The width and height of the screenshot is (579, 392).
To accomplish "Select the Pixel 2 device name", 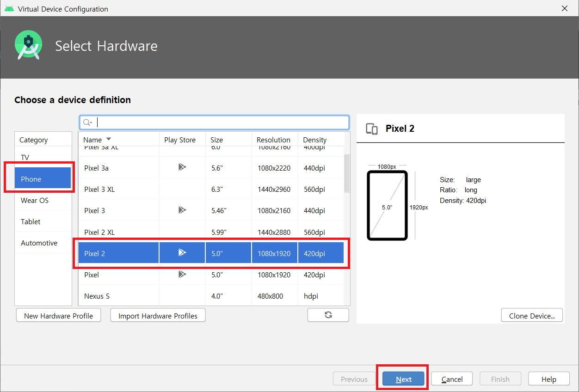I will [x=94, y=253].
